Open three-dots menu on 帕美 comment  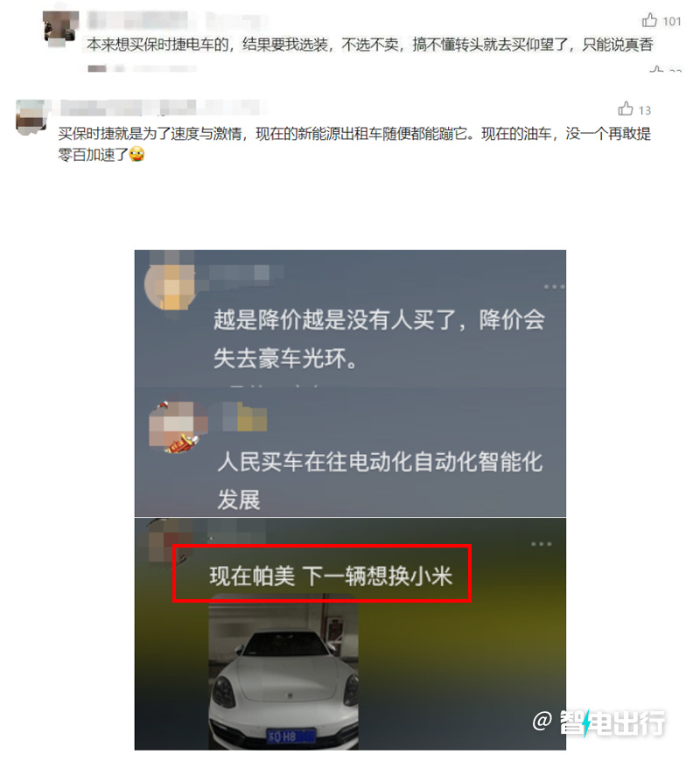pyautogui.click(x=542, y=544)
